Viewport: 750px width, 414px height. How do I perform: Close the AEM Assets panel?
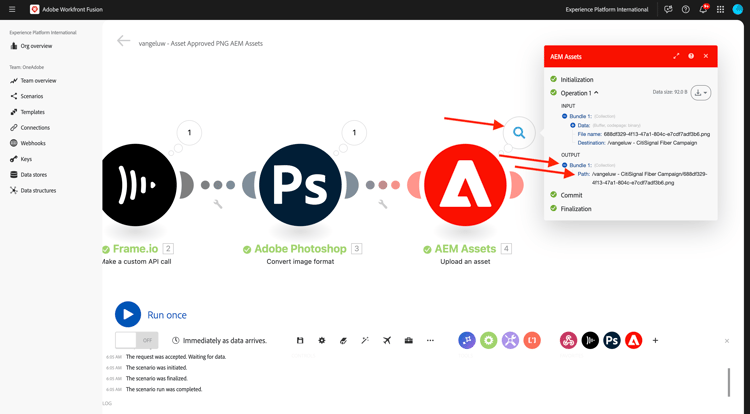(x=706, y=56)
